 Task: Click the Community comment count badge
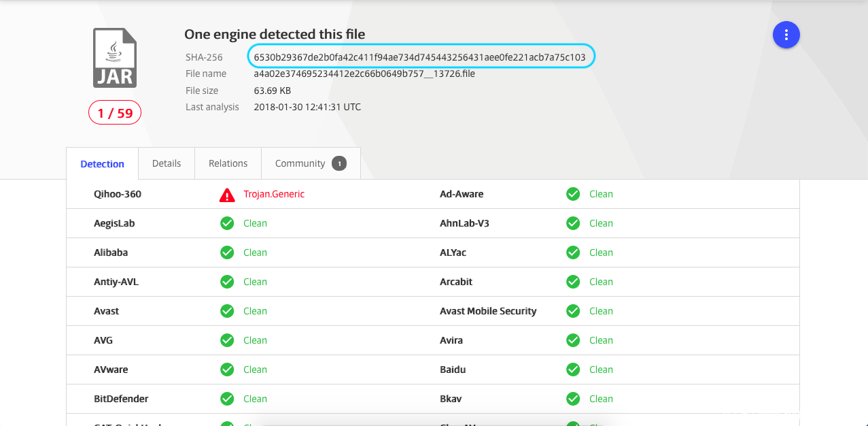[338, 163]
